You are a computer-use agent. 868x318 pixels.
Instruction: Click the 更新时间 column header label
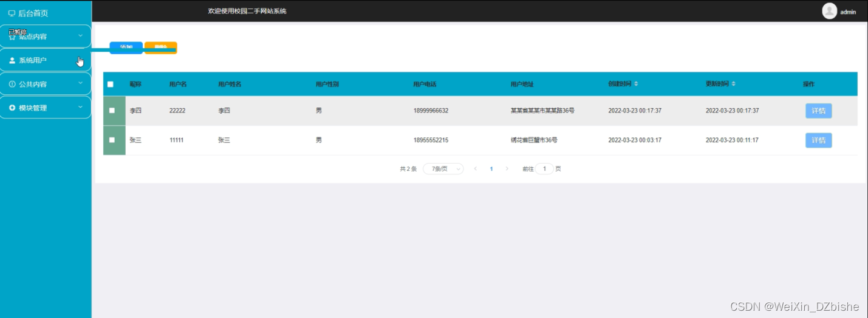[717, 84]
